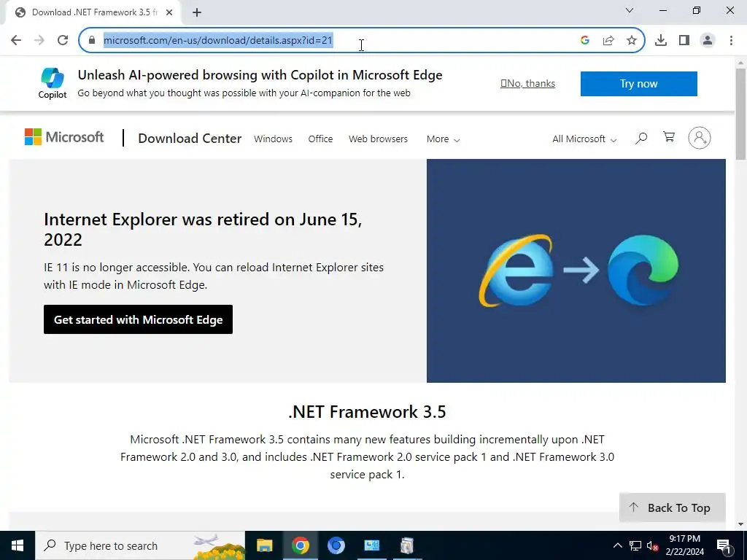
Task: Open the Office nav item
Action: tap(320, 139)
